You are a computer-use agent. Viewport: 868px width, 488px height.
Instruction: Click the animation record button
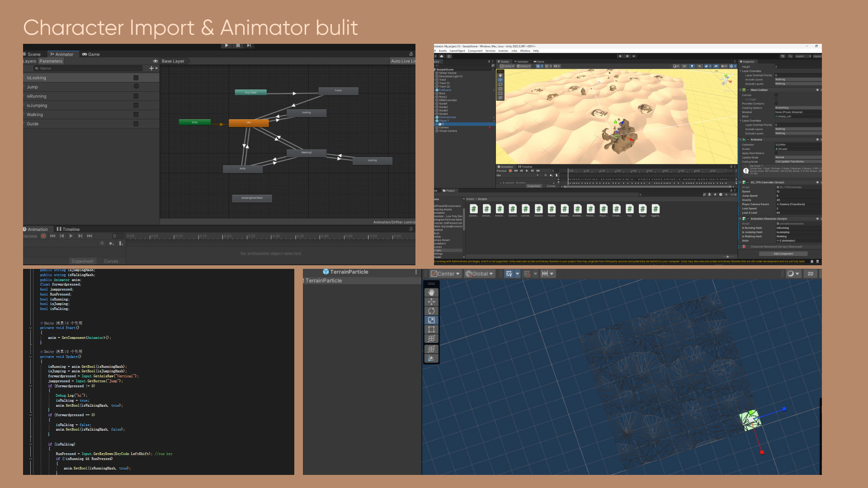point(43,236)
